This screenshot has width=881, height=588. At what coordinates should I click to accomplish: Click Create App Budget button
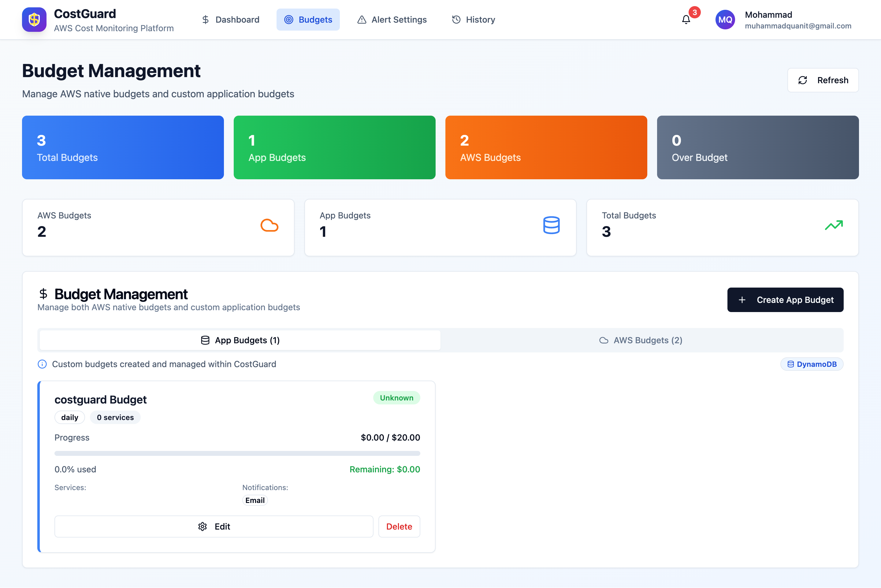click(x=785, y=300)
